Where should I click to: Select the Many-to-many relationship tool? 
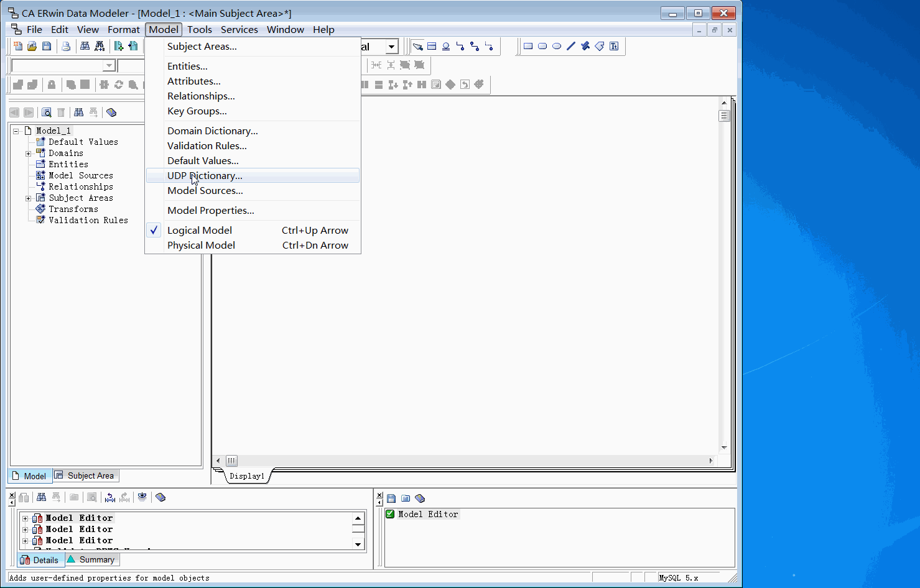click(475, 46)
